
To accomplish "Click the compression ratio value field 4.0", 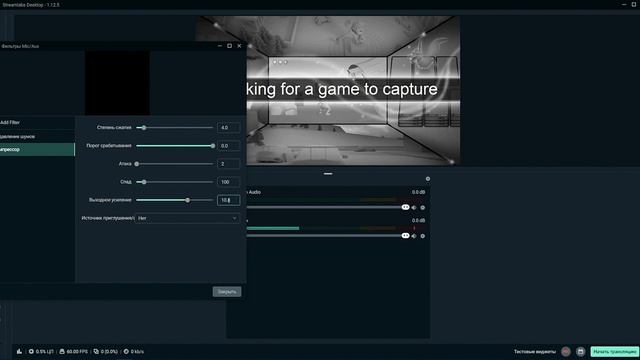I will click(x=229, y=128).
